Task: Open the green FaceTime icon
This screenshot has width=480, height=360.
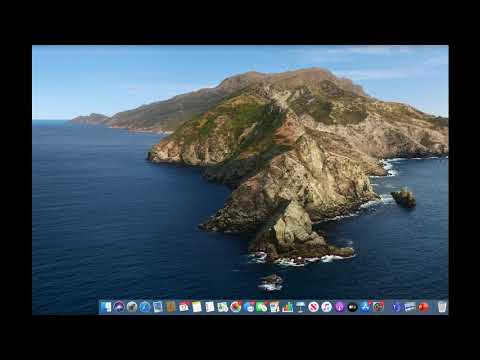Action: 262,307
